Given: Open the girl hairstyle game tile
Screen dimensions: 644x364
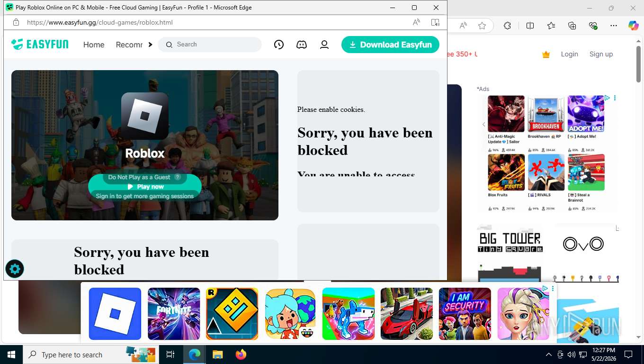Looking at the screenshot, I should click(x=523, y=314).
